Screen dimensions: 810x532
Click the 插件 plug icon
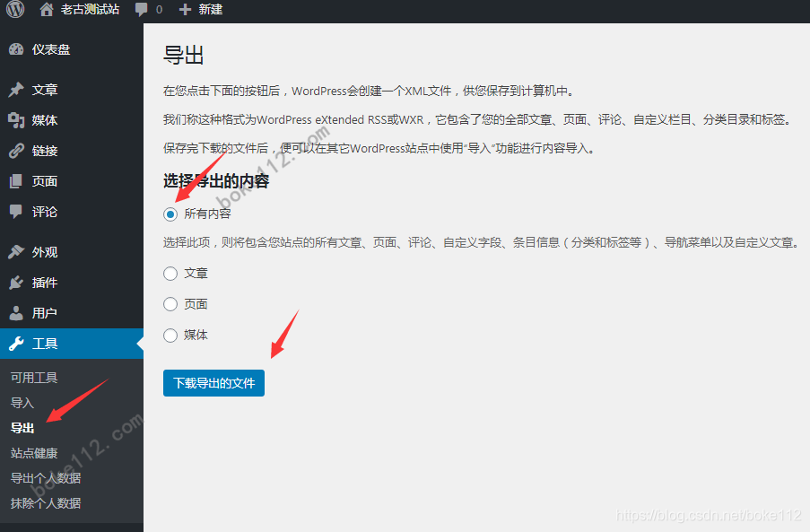(x=16, y=282)
